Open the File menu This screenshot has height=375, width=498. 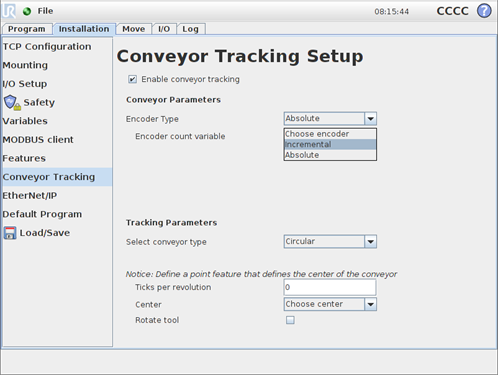coord(45,11)
